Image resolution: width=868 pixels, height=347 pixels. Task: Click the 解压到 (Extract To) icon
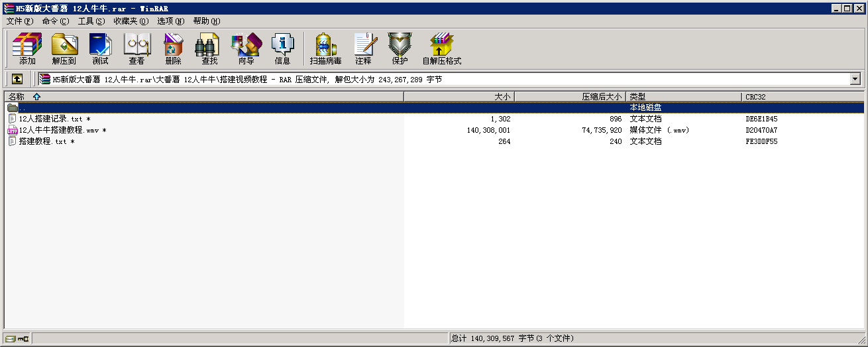coord(64,49)
